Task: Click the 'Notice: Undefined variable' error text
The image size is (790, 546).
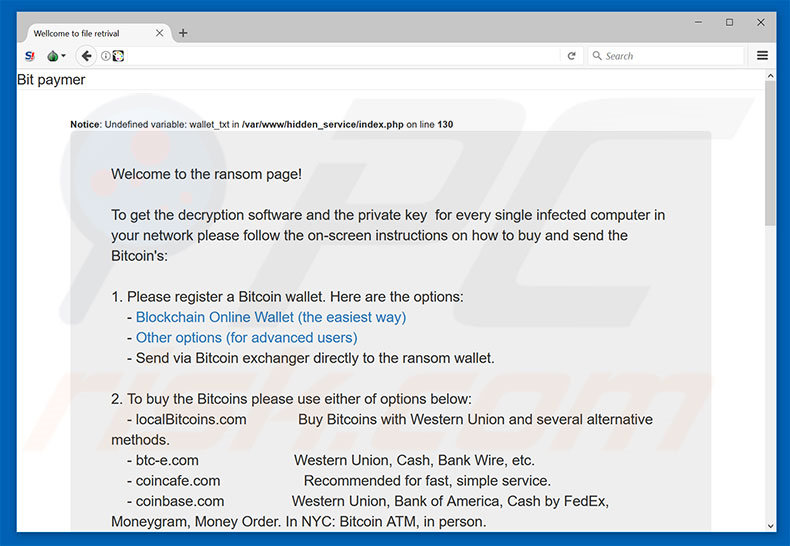Action: tap(261, 124)
